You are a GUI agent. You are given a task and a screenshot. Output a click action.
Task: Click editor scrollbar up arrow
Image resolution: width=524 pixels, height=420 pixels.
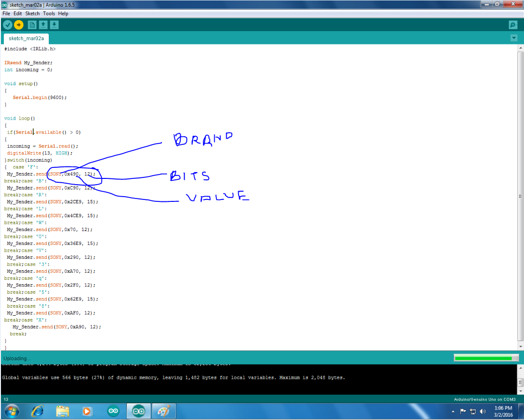(x=521, y=48)
